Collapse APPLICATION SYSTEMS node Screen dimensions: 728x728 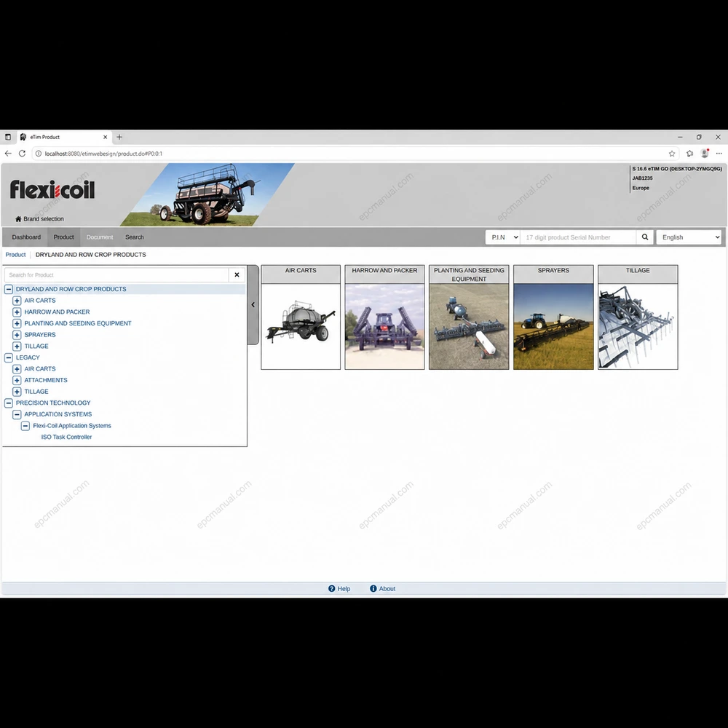[17, 414]
